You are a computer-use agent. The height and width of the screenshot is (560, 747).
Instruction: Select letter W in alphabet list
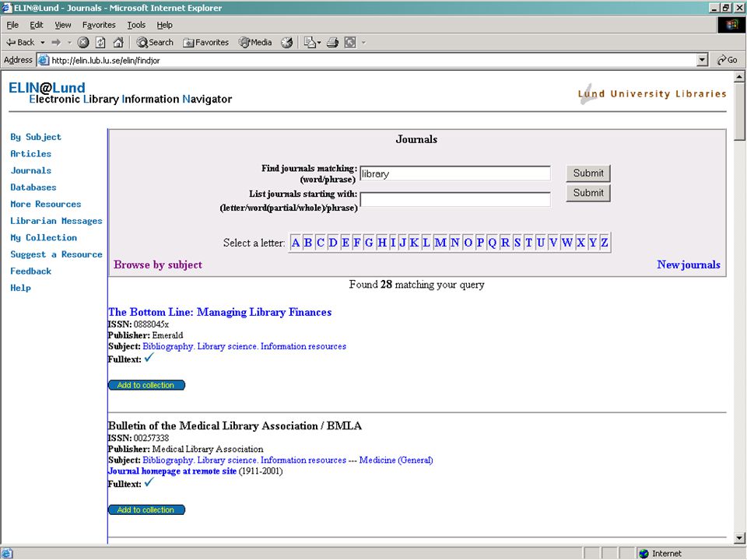566,243
